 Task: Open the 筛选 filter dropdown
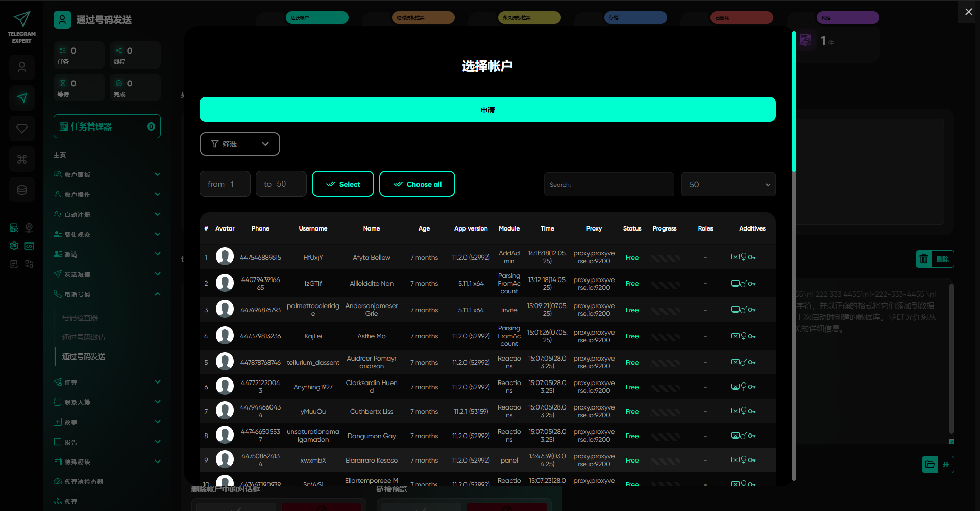pos(239,144)
